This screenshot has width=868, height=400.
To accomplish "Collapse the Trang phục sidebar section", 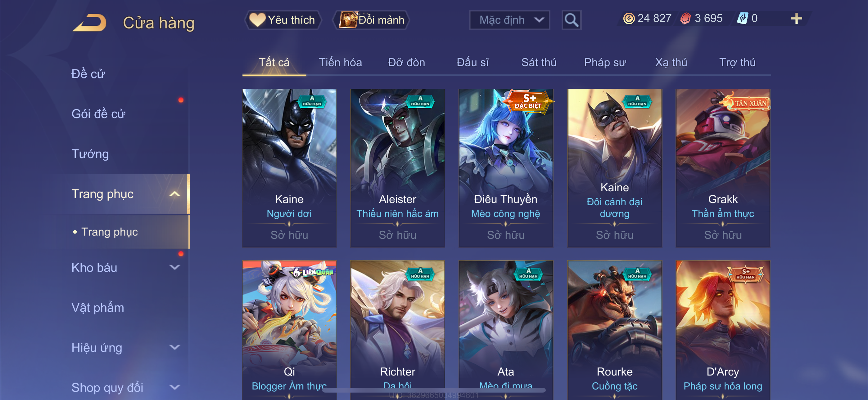I will click(174, 194).
